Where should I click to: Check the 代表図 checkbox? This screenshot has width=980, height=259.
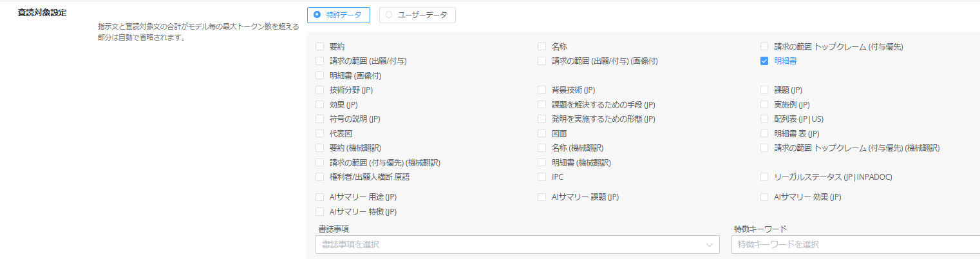(x=320, y=134)
